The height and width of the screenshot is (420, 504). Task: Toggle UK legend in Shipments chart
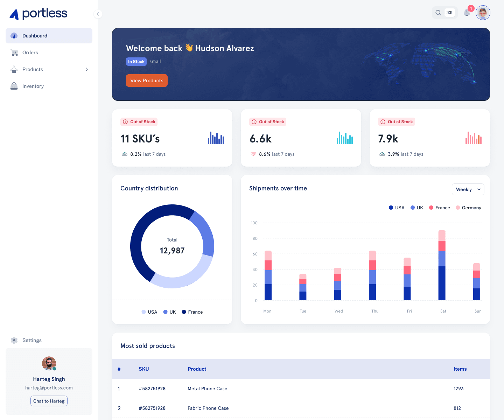coord(417,208)
